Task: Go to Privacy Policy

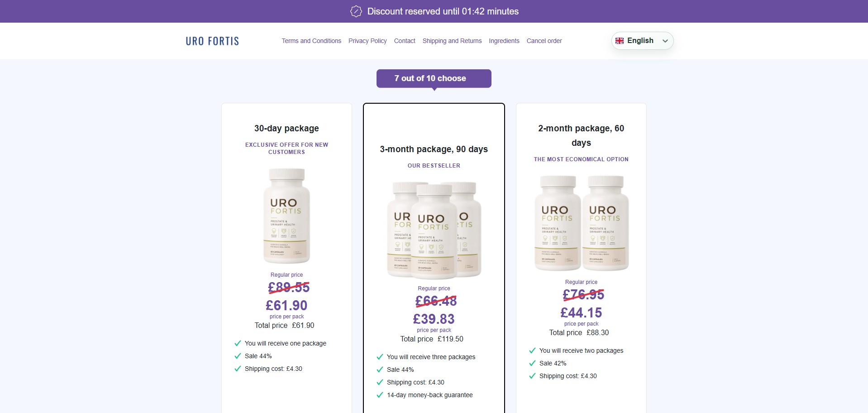Action: [367, 41]
